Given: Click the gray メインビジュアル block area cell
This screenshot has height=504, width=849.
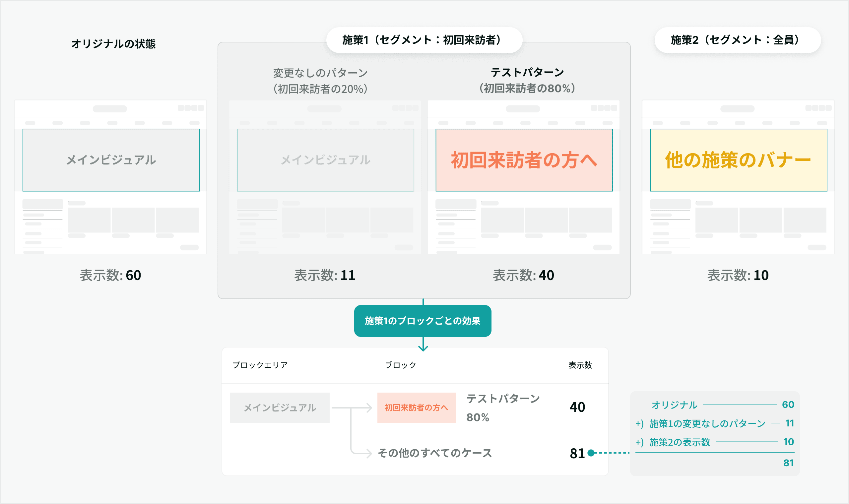Looking at the screenshot, I should tap(280, 408).
